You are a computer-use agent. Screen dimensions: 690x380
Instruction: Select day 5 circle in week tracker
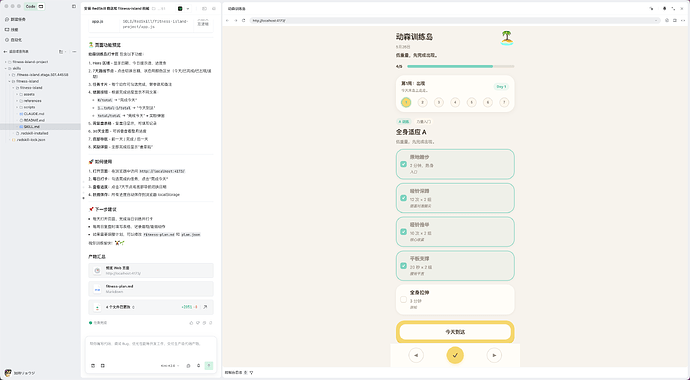[x=471, y=102]
